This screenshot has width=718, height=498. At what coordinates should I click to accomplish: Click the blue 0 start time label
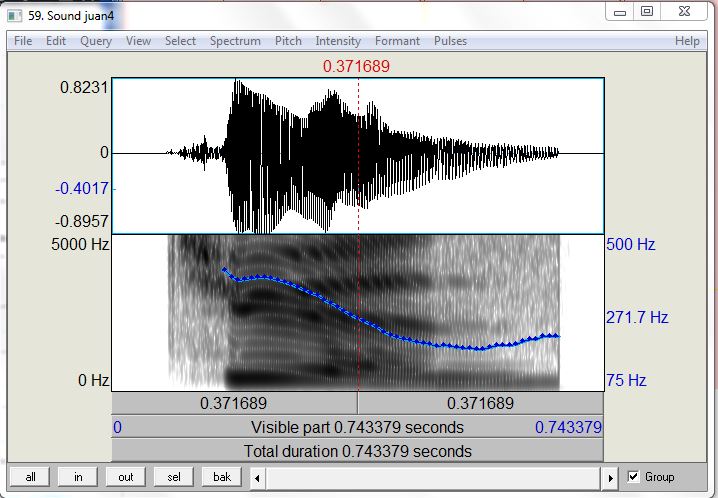pos(117,427)
